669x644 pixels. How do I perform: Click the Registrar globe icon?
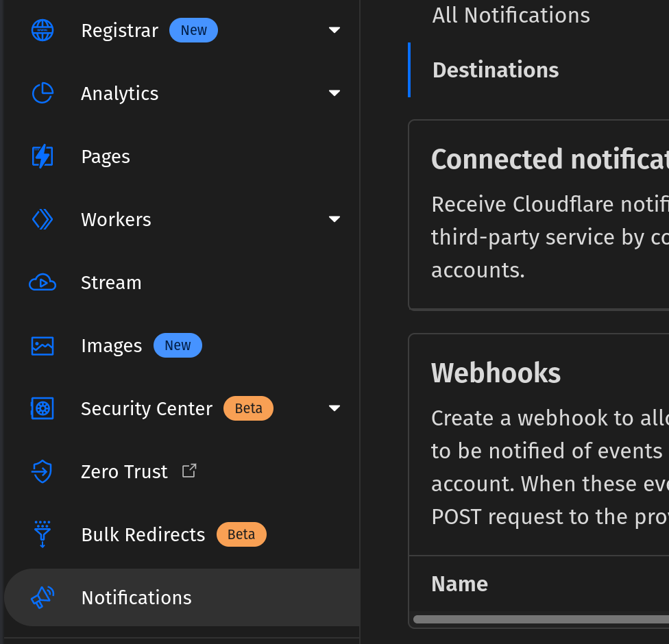point(42,30)
